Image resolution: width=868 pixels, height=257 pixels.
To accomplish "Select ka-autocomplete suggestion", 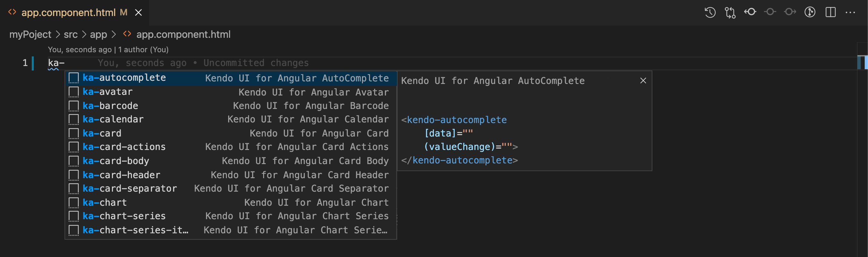I will pos(230,78).
